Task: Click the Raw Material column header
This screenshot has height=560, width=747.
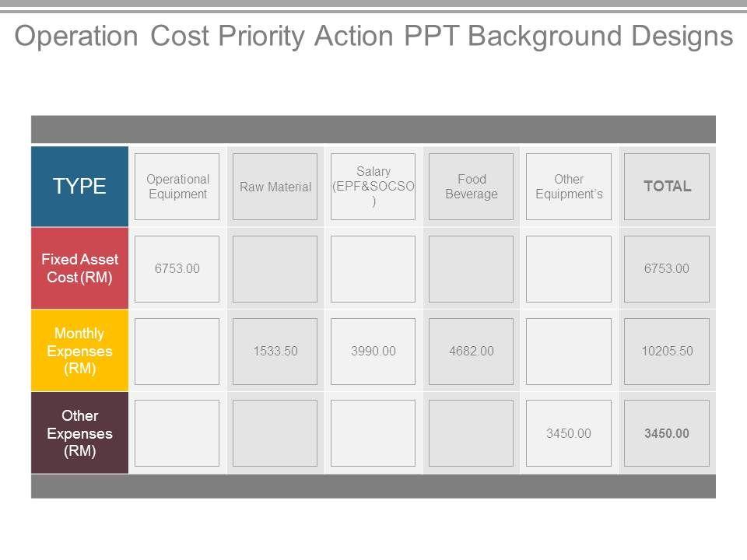Action: (x=275, y=187)
